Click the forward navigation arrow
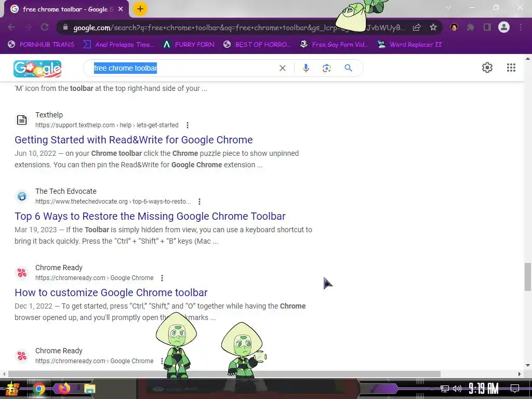This screenshot has height=399, width=532. [28, 27]
